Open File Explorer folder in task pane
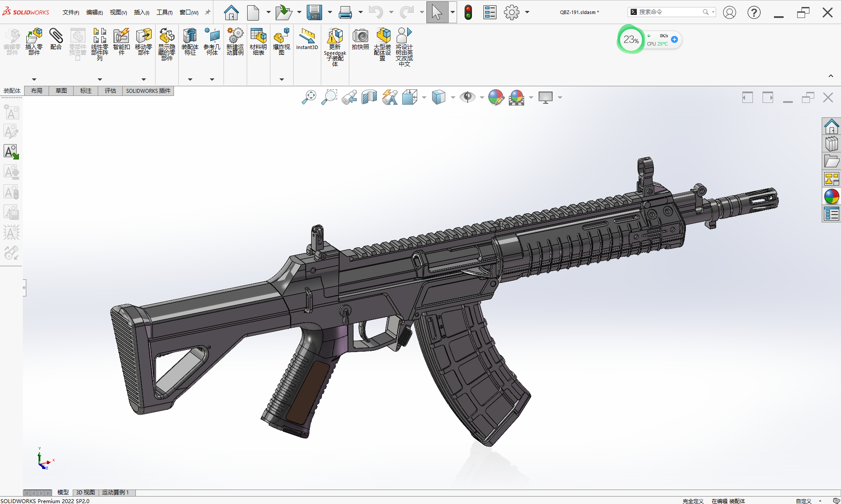The image size is (841, 504). tap(831, 162)
